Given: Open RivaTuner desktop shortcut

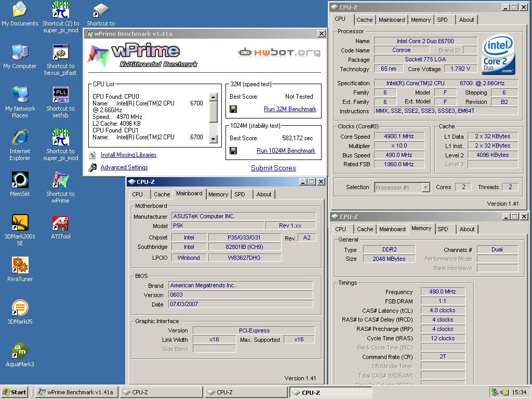Looking at the screenshot, I should click(20, 270).
